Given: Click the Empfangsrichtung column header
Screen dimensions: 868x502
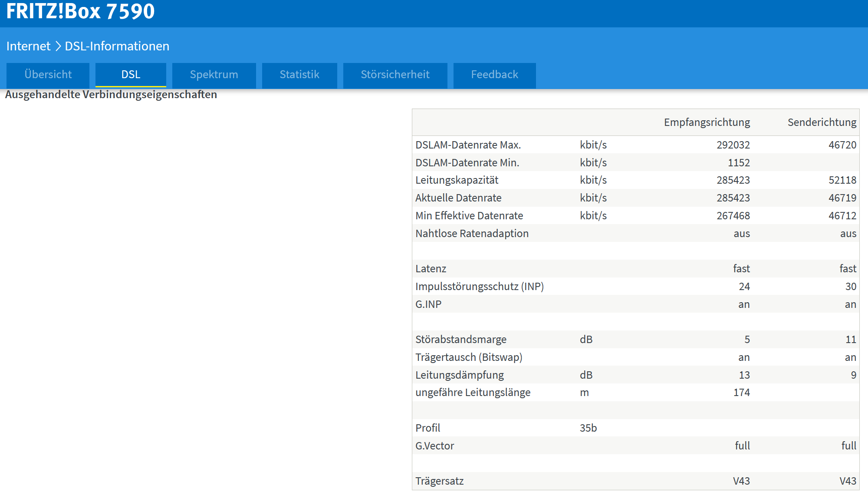Looking at the screenshot, I should (x=707, y=122).
